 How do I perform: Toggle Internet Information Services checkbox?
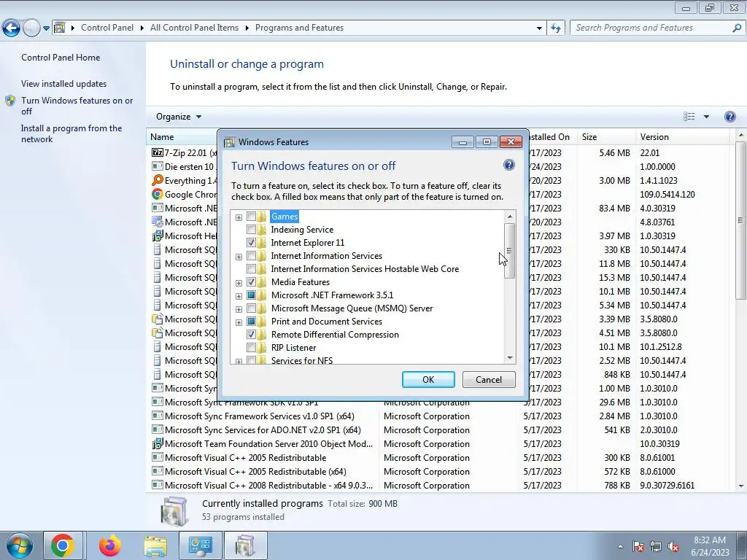click(251, 256)
